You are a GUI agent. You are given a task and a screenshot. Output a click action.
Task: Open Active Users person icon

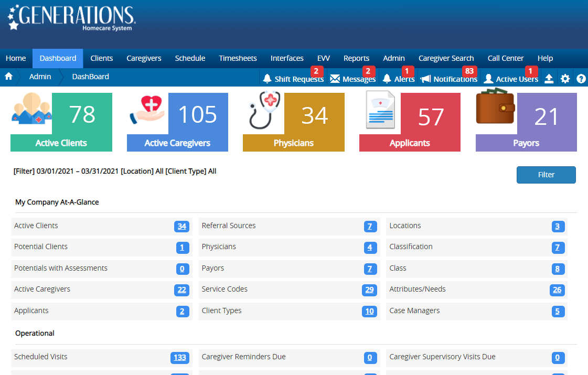pyautogui.click(x=488, y=79)
